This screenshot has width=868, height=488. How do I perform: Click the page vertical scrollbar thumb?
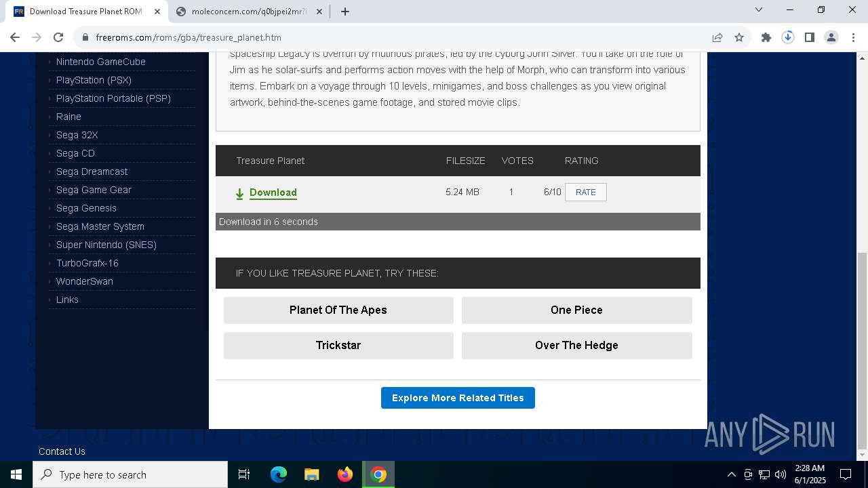click(x=862, y=350)
